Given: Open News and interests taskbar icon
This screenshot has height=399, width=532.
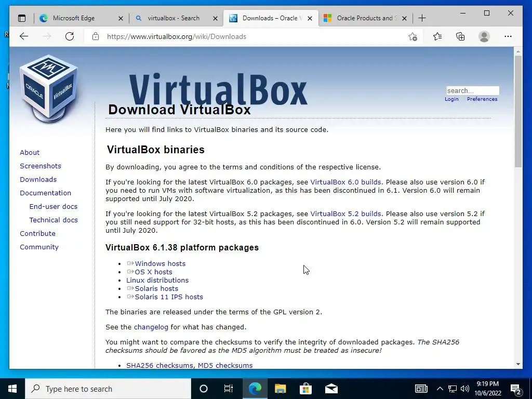Looking at the screenshot, I should pos(421,389).
